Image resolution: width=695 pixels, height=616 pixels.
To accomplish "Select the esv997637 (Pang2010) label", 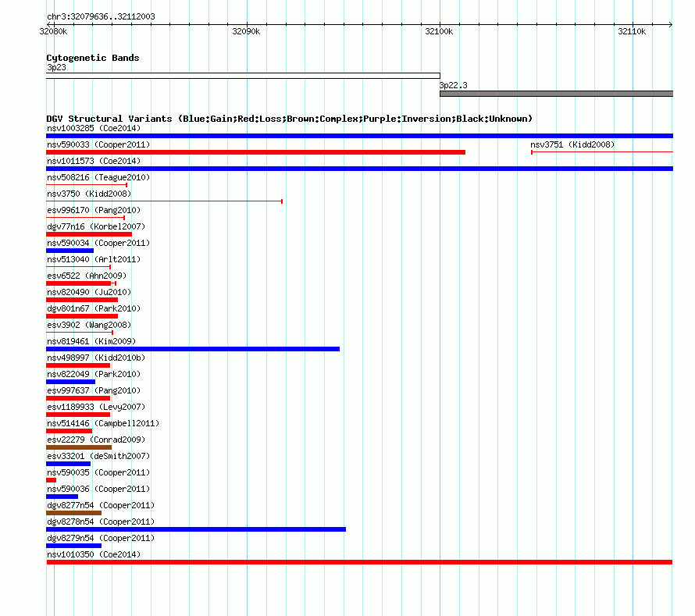I will tap(94, 390).
